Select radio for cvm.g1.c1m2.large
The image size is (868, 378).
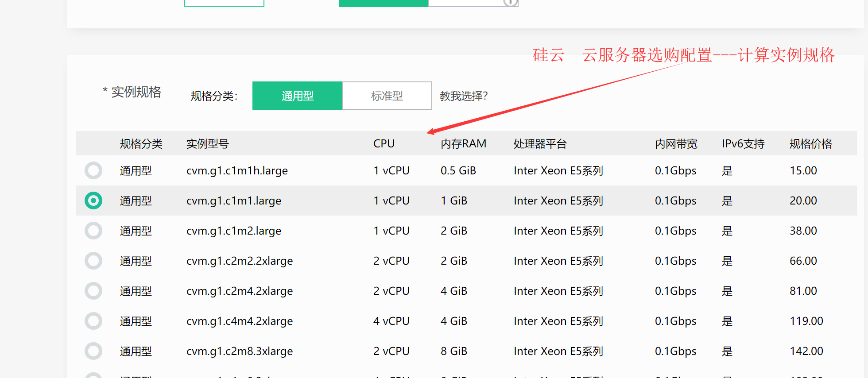tap(93, 231)
